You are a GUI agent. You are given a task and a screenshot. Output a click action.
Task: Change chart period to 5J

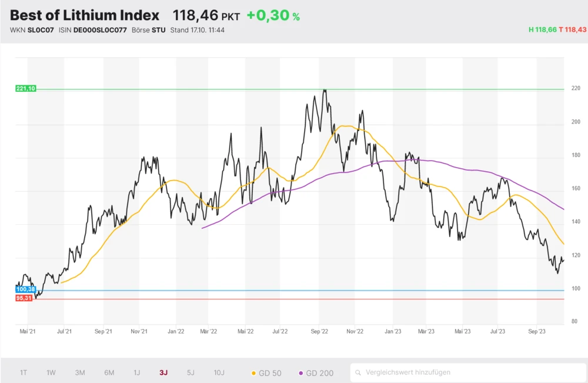(191, 372)
